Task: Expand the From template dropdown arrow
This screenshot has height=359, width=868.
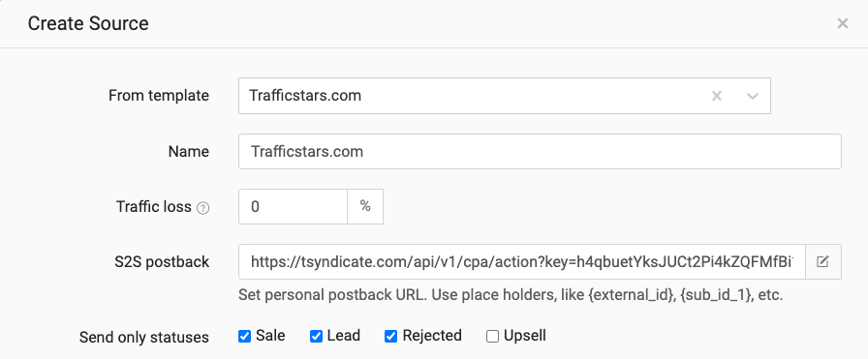Action: 753,96
